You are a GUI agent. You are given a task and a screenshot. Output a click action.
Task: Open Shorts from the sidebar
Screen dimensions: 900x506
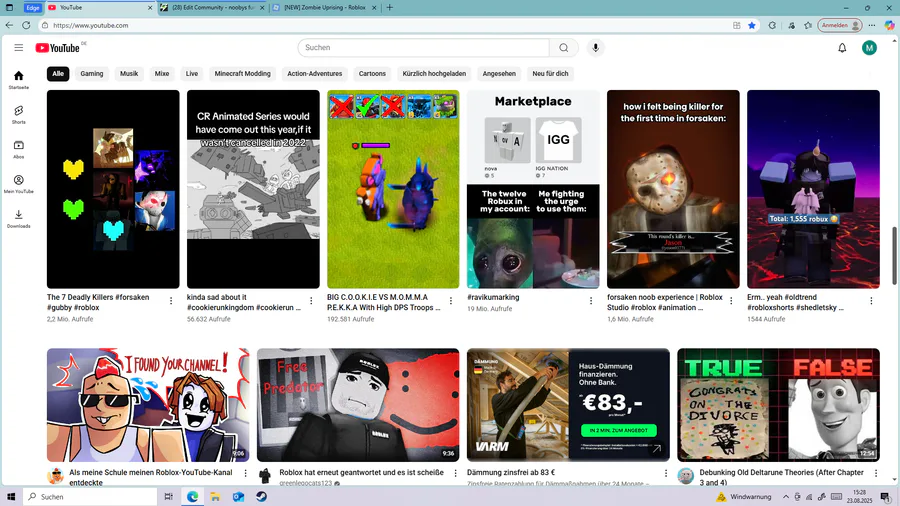(x=18, y=114)
